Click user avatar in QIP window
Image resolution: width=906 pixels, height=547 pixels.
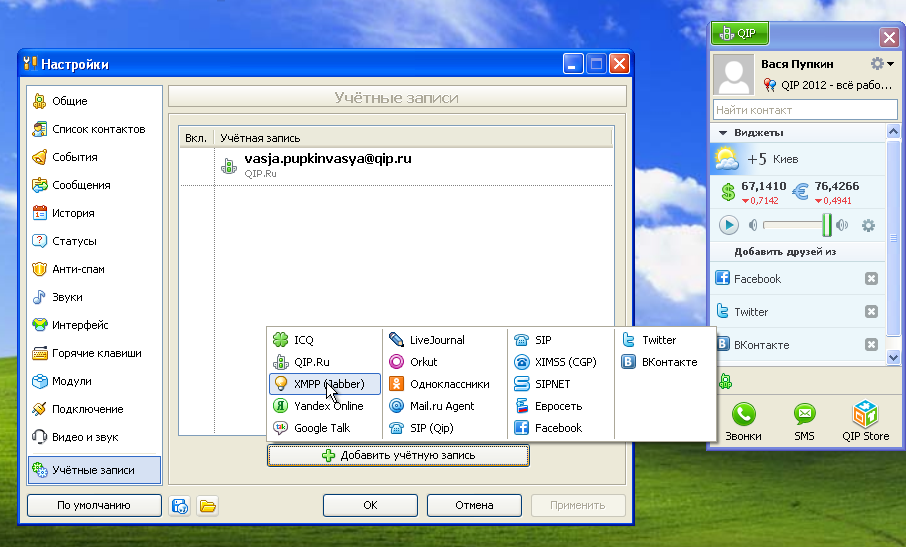[x=734, y=75]
